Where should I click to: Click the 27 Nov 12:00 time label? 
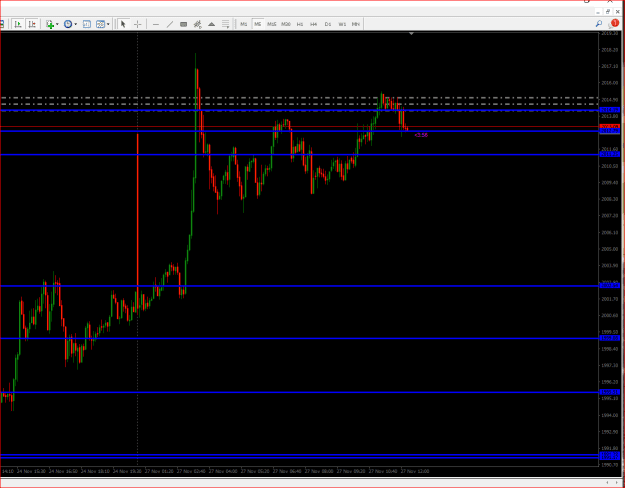click(x=415, y=471)
